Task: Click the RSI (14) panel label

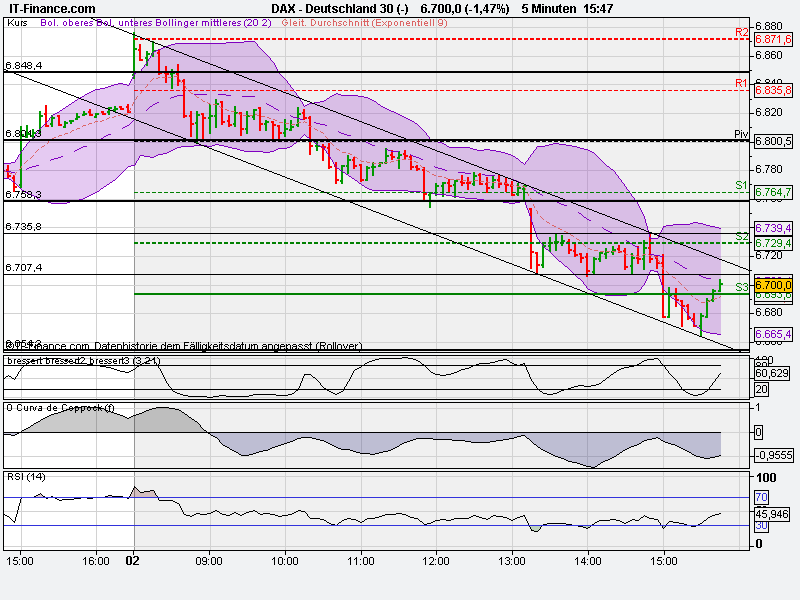Action: pos(26,477)
